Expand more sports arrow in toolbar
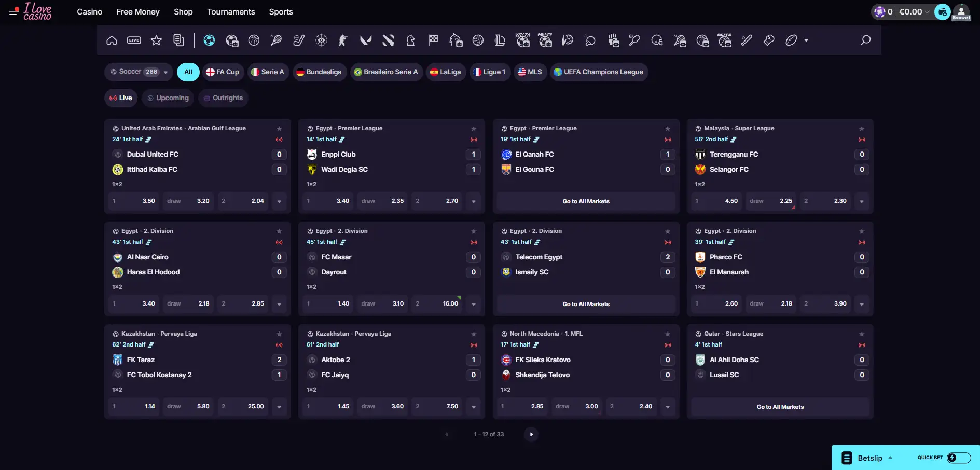 [x=806, y=40]
